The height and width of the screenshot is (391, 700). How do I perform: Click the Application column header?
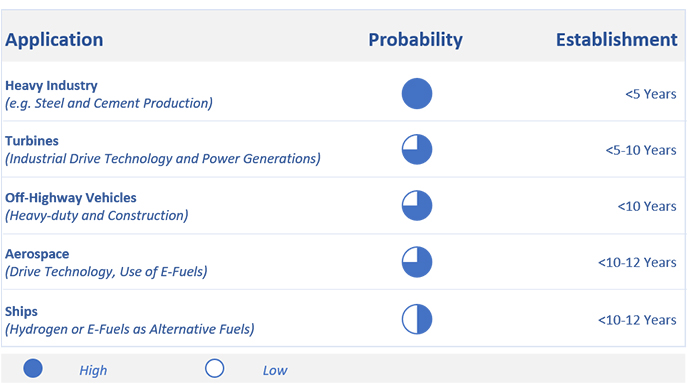click(54, 40)
